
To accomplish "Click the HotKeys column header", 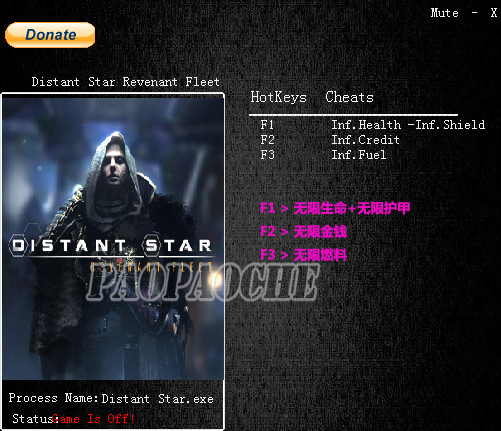I will click(278, 97).
